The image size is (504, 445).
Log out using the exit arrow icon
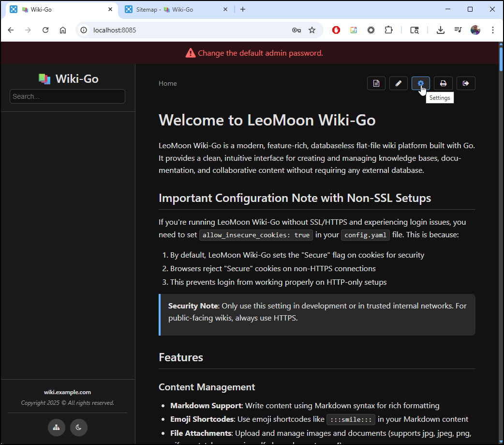(466, 83)
